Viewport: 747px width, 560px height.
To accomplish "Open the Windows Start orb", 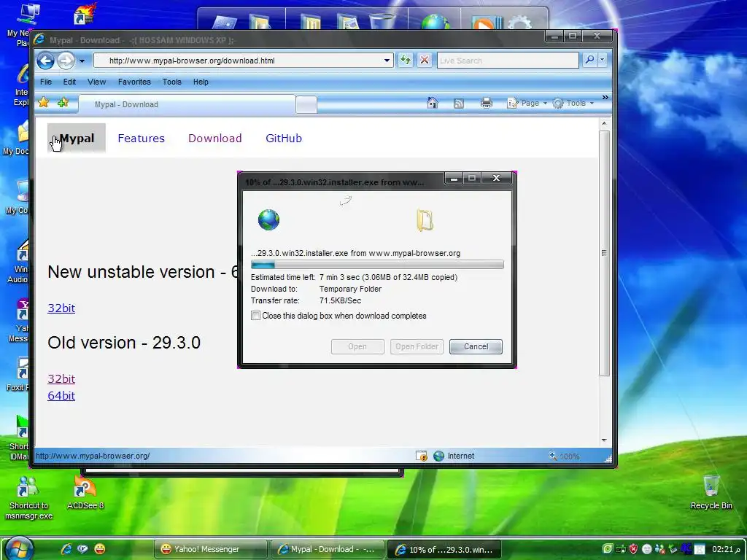I will click(x=18, y=548).
